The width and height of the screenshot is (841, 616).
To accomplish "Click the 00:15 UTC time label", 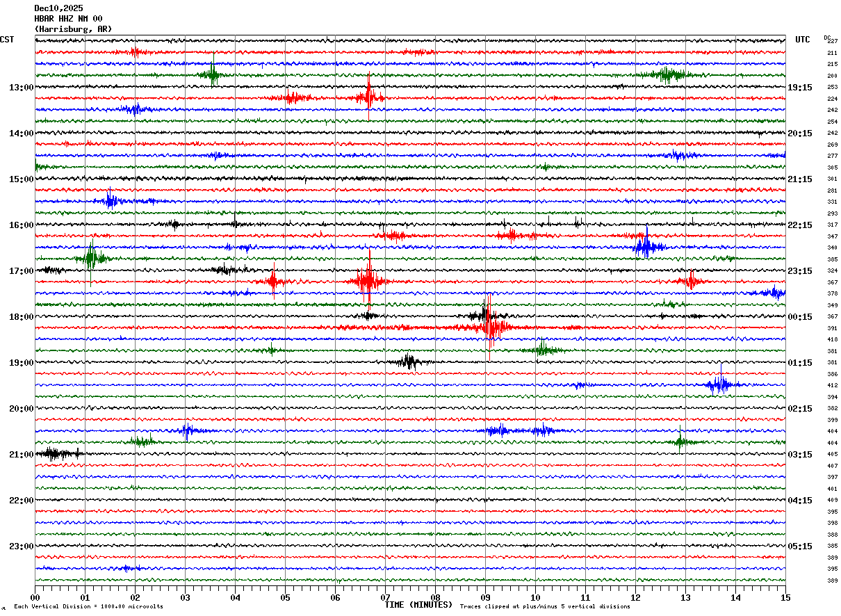I will point(800,317).
